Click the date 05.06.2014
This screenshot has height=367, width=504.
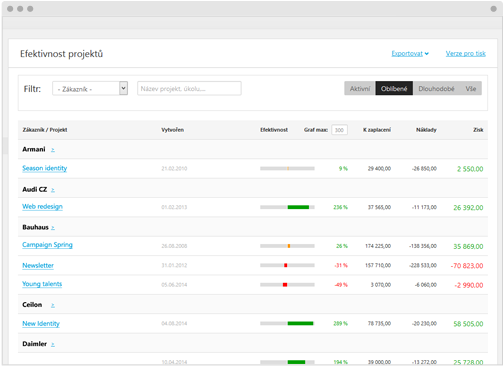(x=174, y=285)
